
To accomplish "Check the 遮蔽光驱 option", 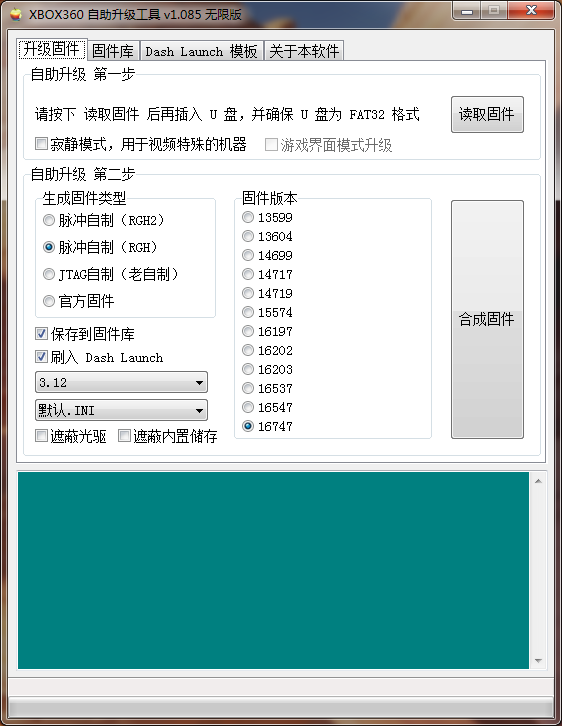I will tap(41, 435).
